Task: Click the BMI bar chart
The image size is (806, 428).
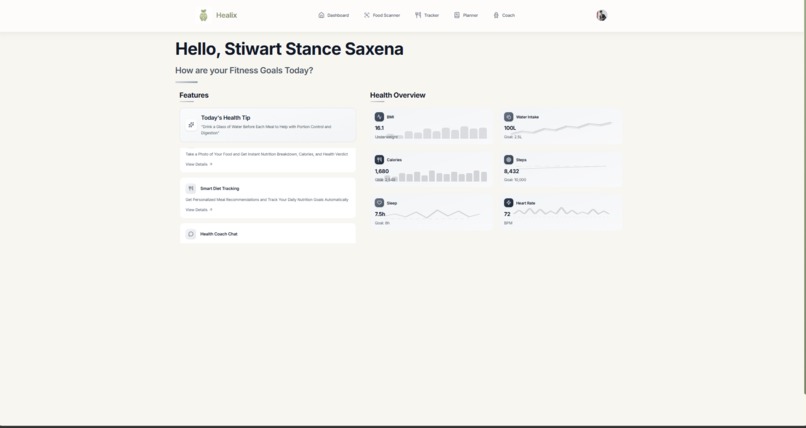Action: 436,133
